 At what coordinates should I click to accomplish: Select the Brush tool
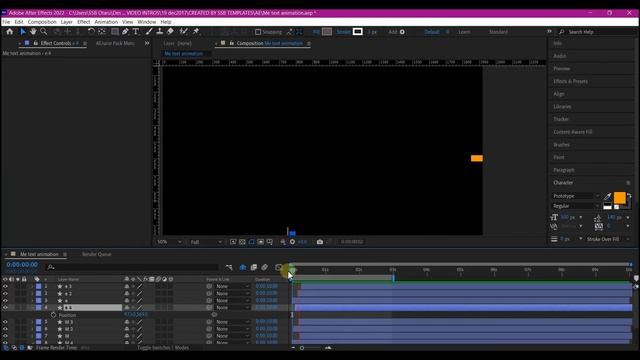[x=149, y=31]
